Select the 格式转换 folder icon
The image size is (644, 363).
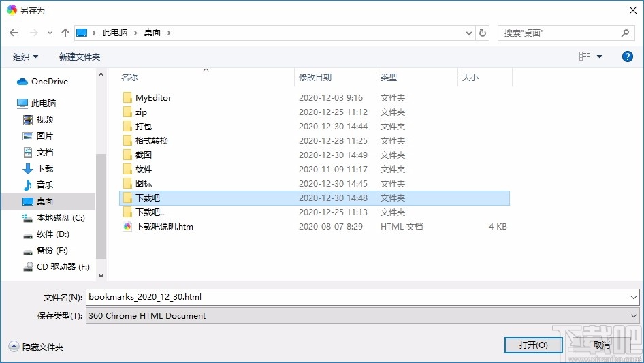(x=128, y=140)
